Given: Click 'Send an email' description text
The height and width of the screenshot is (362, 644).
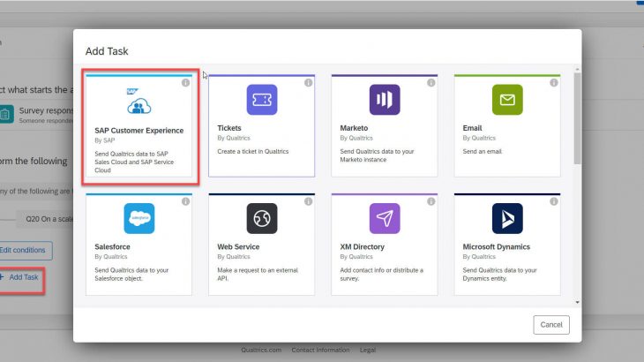Looking at the screenshot, I should pyautogui.click(x=483, y=151).
